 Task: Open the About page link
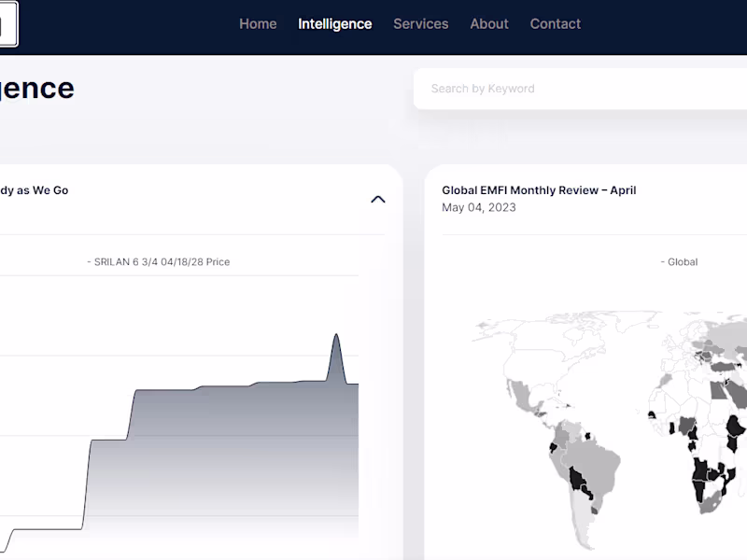[488, 24]
